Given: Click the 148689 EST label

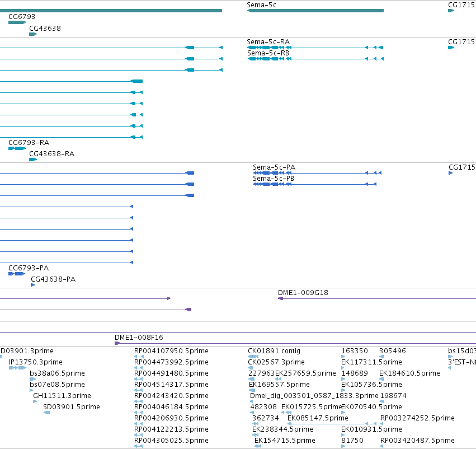Looking at the screenshot, I should [355, 373].
